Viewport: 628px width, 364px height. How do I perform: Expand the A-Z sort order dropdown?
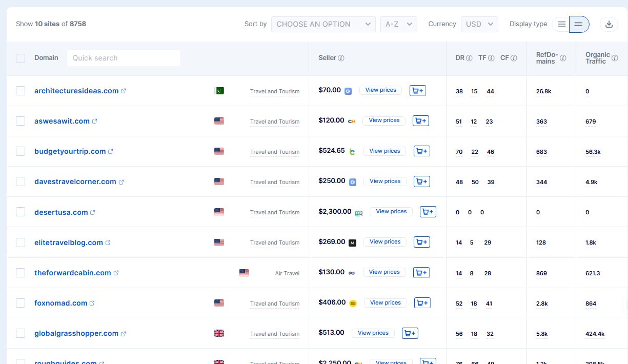398,24
